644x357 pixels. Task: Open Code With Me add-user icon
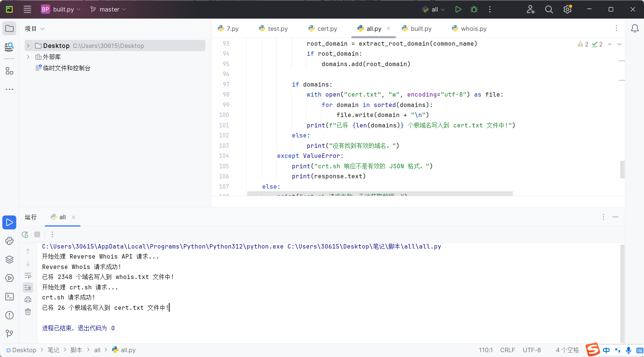pos(531,9)
